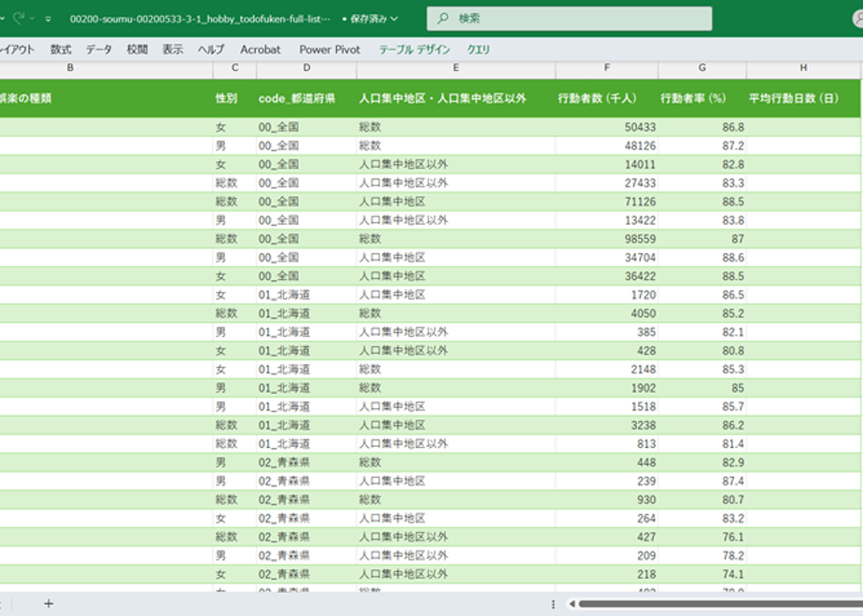Screen dimensions: 863x616
Task: Select the cell with value 27433
Action: (606, 183)
